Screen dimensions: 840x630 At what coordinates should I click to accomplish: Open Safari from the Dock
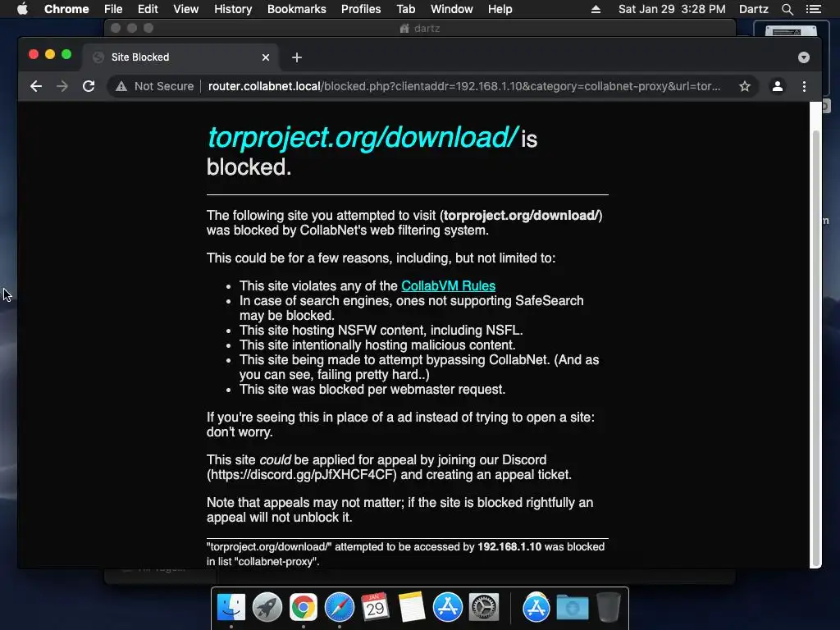coord(340,608)
